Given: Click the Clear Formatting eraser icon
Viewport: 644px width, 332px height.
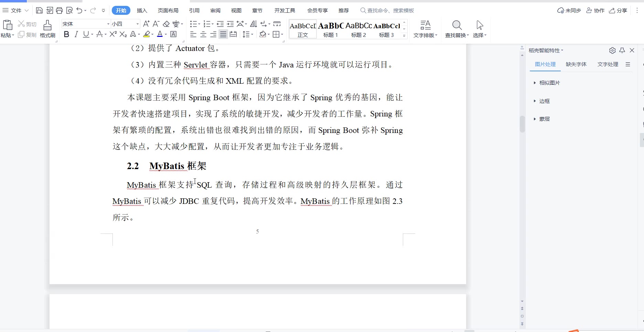Looking at the screenshot, I should tap(166, 24).
